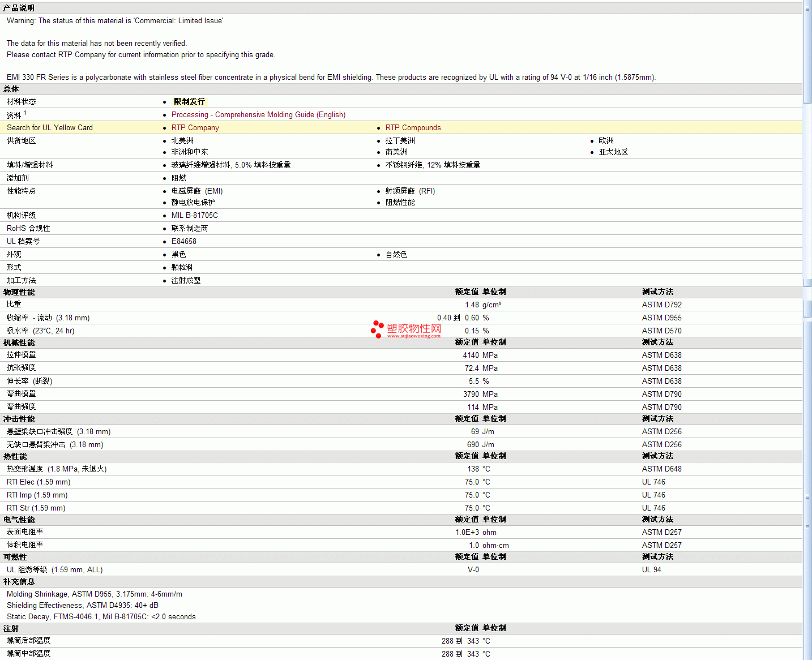Screen dimensions: 812x660
Task: Click the Static Decay FTMS-4046.1 line
Action: coord(101,616)
